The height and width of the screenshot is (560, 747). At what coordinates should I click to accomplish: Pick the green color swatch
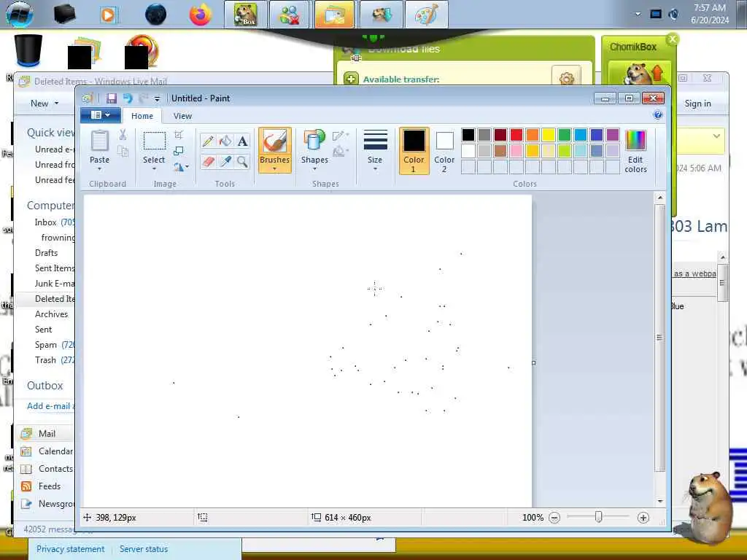565,135
